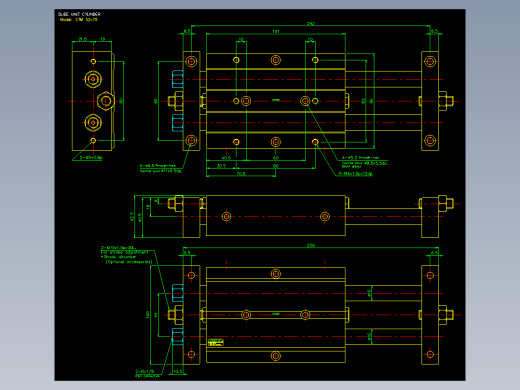Click the 120 height dimension in bottom view
The height and width of the screenshot is (390, 520).
coord(147,315)
